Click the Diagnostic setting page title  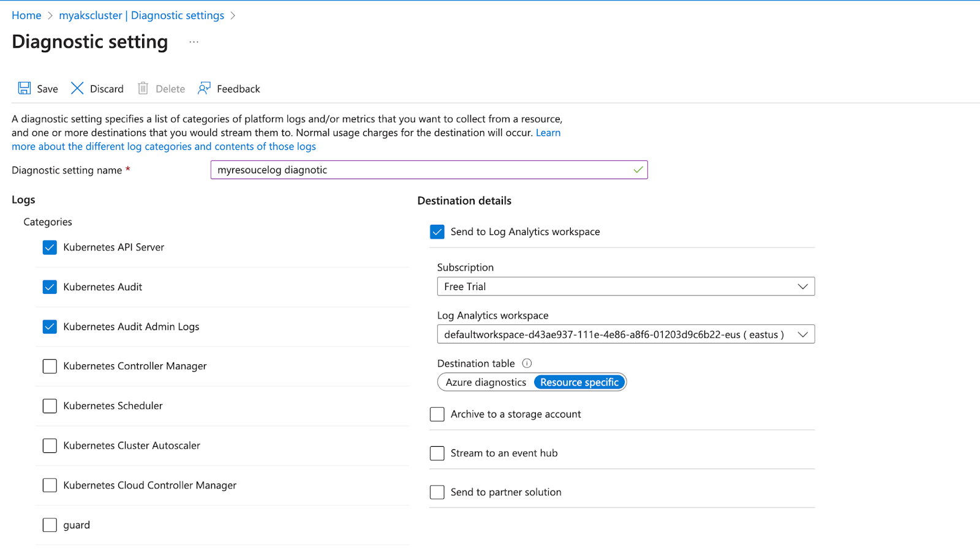(90, 42)
